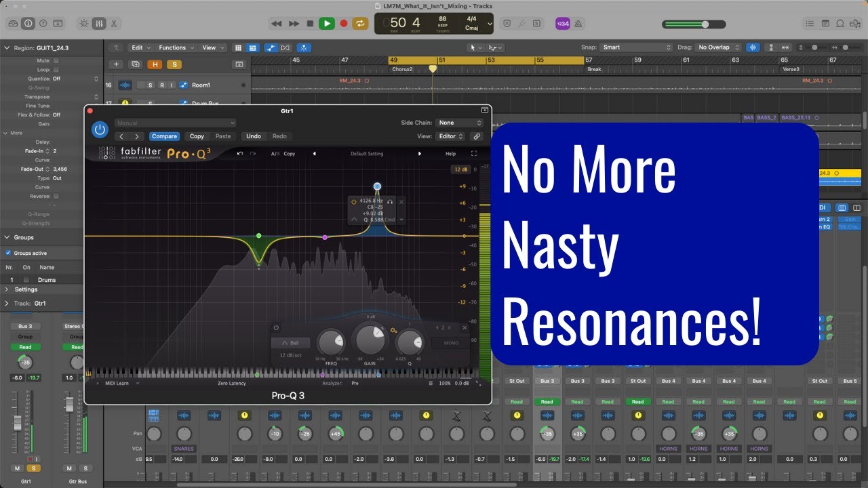
Task: Click the Compare button in plugin header
Action: coord(164,136)
